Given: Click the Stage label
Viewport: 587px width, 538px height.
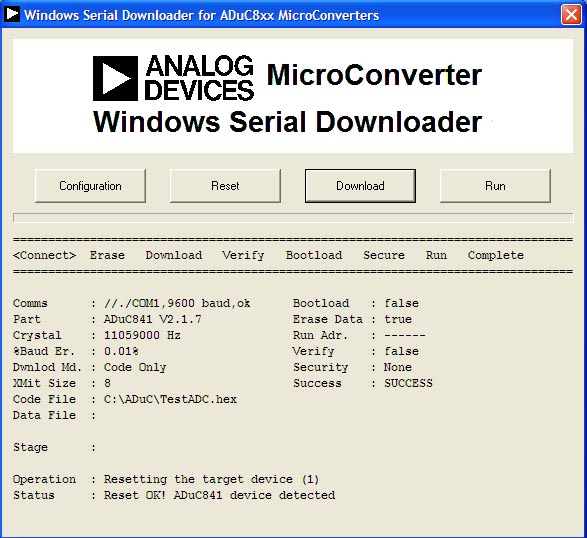Looking at the screenshot, I should [30, 447].
